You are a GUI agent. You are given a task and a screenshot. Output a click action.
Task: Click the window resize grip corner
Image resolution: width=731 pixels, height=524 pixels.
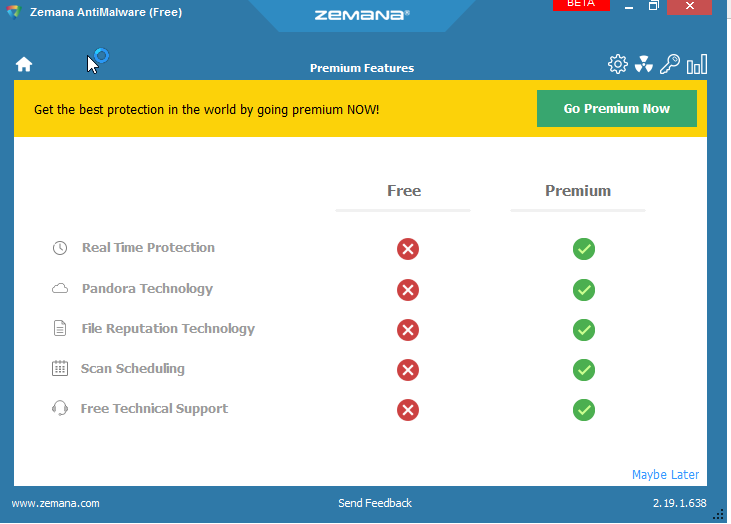pos(718,514)
